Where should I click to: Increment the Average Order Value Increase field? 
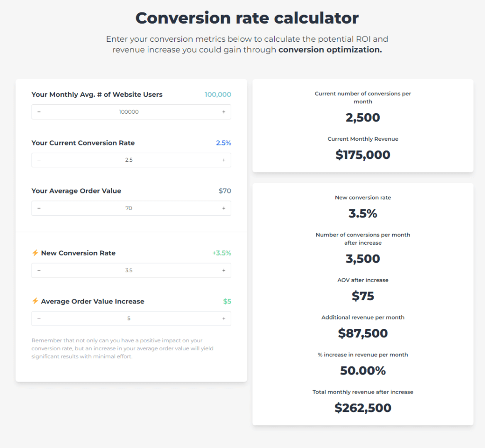tap(224, 319)
